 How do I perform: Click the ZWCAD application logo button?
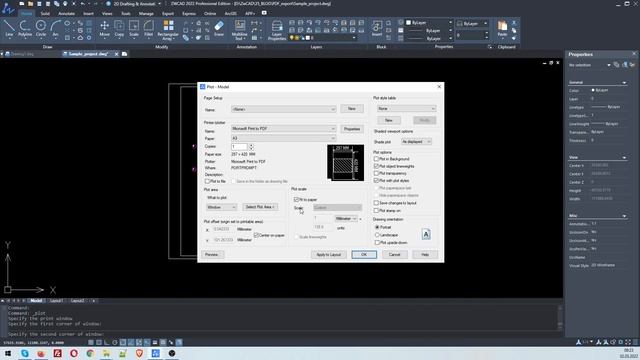pyautogui.click(x=8, y=8)
